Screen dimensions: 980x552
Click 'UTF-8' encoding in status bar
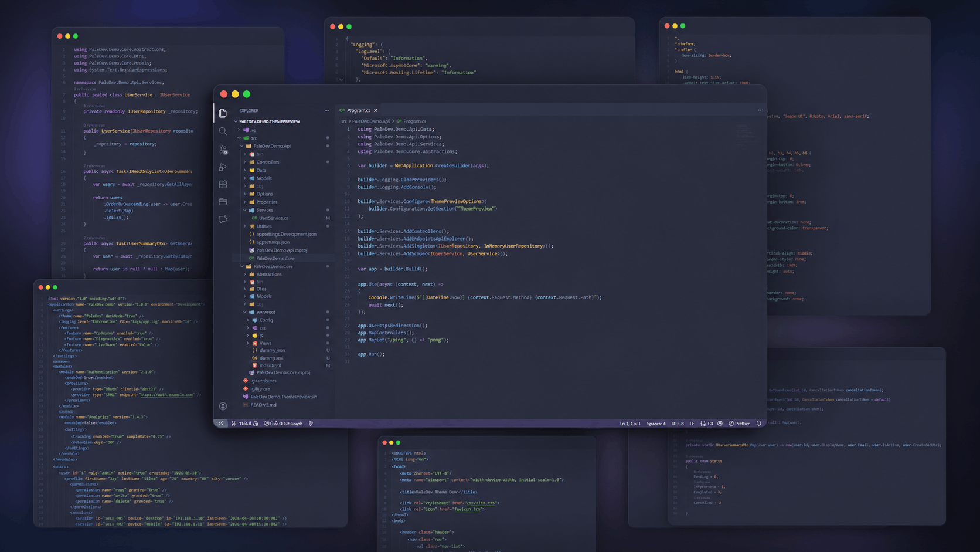coord(678,424)
